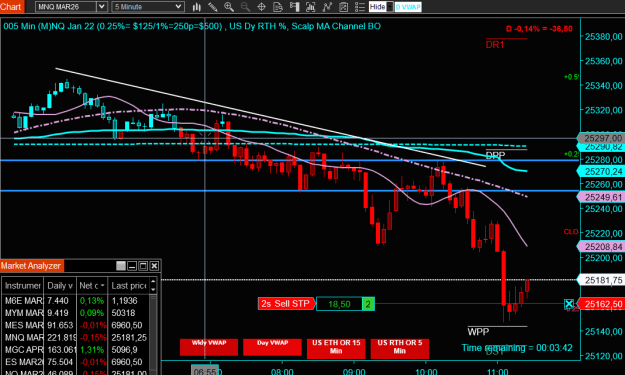
Task: Click the 25249,61 pink price marker
Action: click(x=601, y=197)
